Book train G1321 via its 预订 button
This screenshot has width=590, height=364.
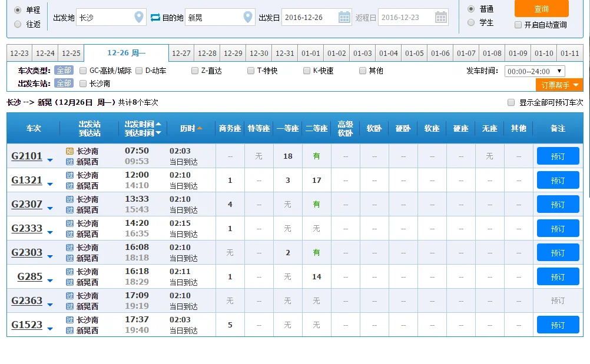[557, 180]
